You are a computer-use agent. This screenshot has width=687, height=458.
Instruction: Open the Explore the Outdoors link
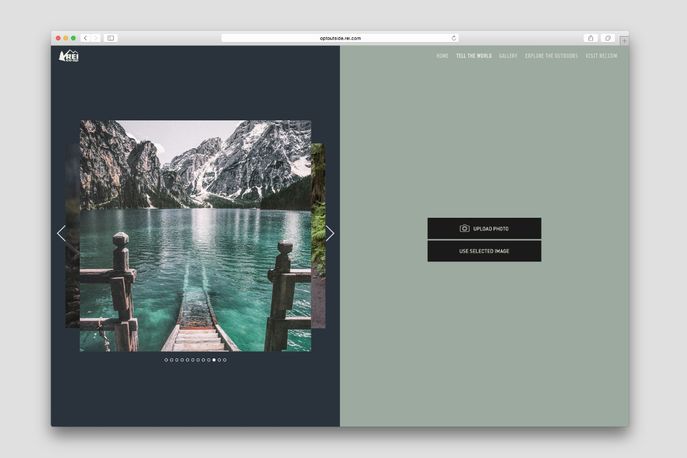click(551, 56)
